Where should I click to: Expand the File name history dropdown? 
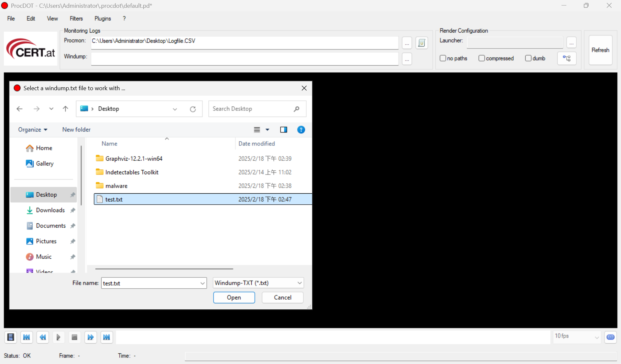tap(202, 283)
